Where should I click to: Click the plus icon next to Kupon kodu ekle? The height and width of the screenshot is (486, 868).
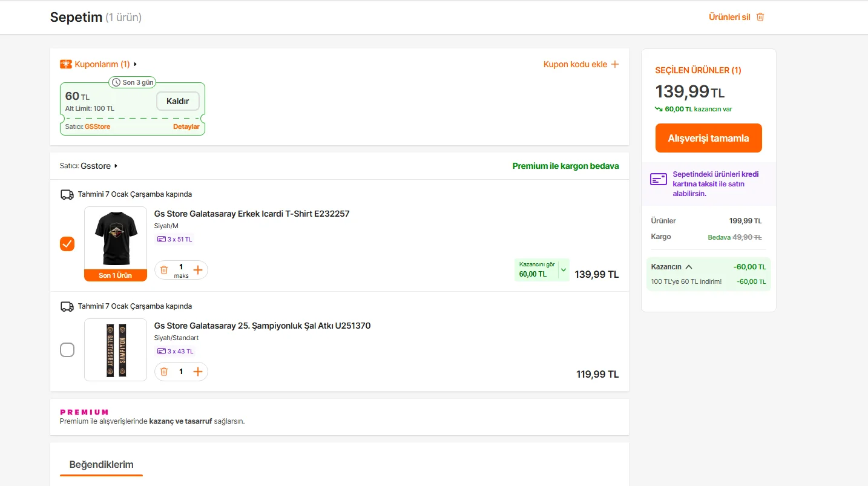pyautogui.click(x=615, y=64)
